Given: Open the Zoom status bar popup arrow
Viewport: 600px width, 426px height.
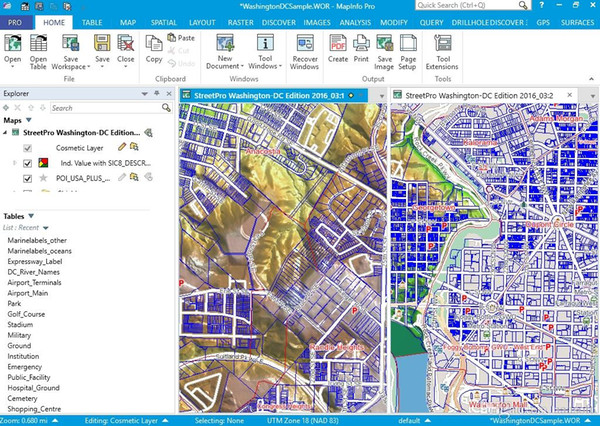Looking at the screenshot, I should (x=55, y=421).
